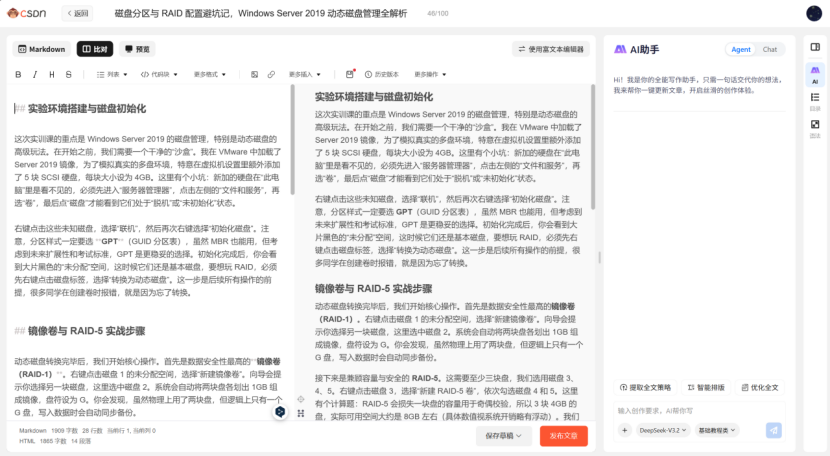Screen dimensions: 830x456
Task: Open the 代码块 code block dropdown
Action: point(159,75)
